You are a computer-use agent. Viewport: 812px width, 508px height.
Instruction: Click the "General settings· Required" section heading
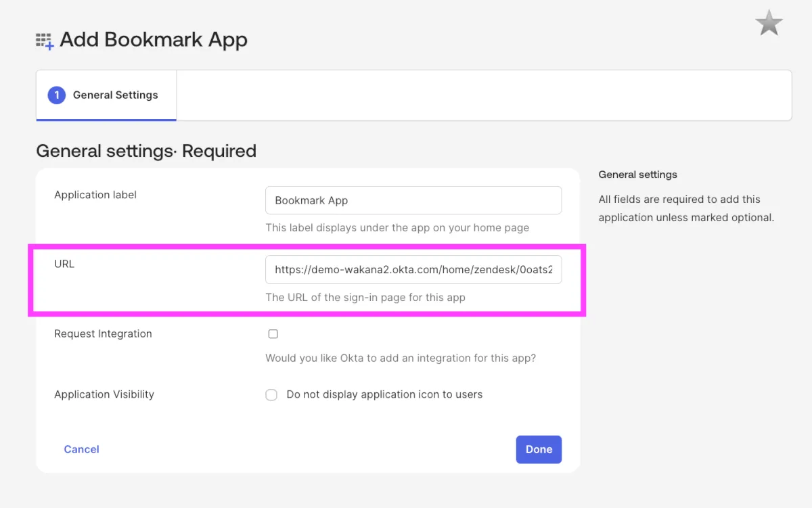click(146, 151)
